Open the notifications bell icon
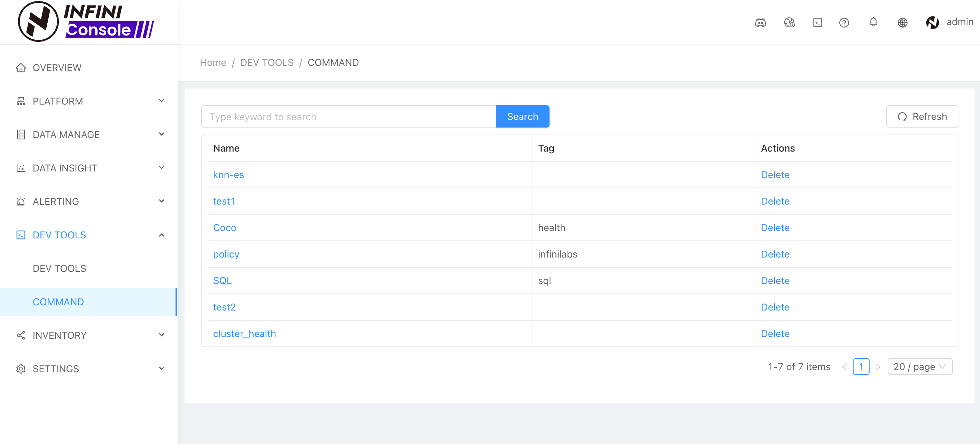This screenshot has height=444, width=980. (x=873, y=22)
